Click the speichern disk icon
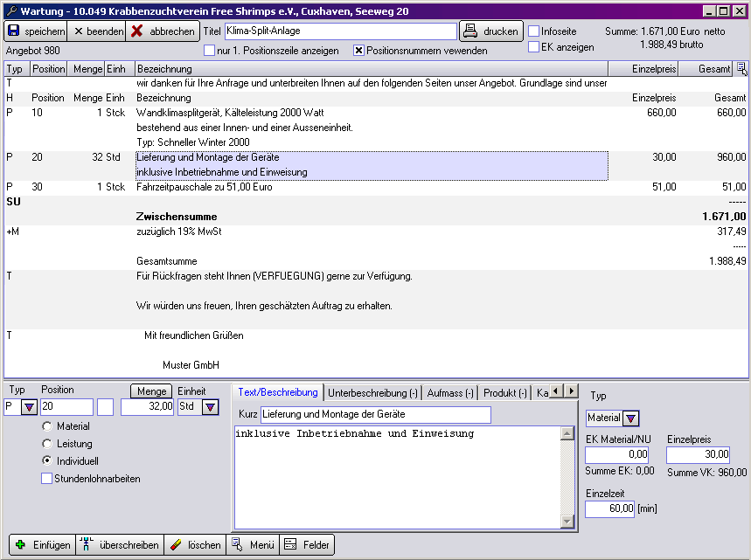The height and width of the screenshot is (560, 751). click(x=15, y=31)
